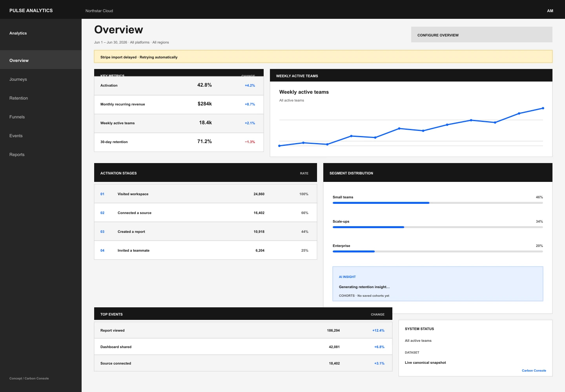Click the System Status heading
This screenshot has height=392, width=565.
[419, 329]
